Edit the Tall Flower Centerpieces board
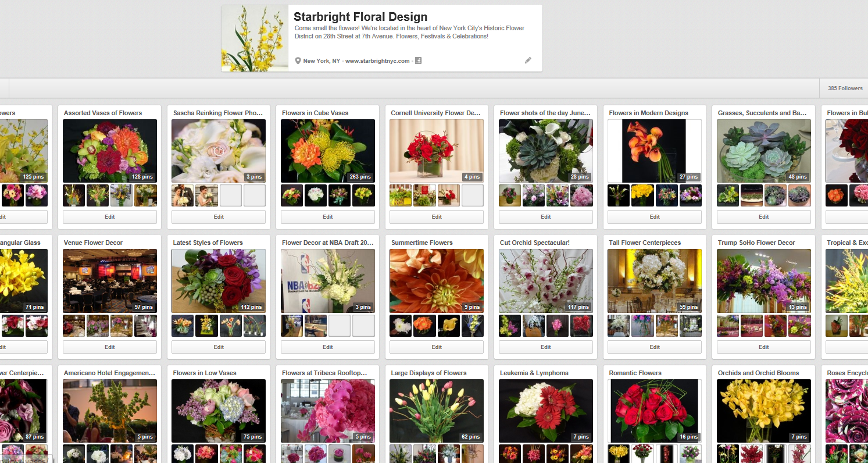This screenshot has height=463, width=868. click(655, 347)
